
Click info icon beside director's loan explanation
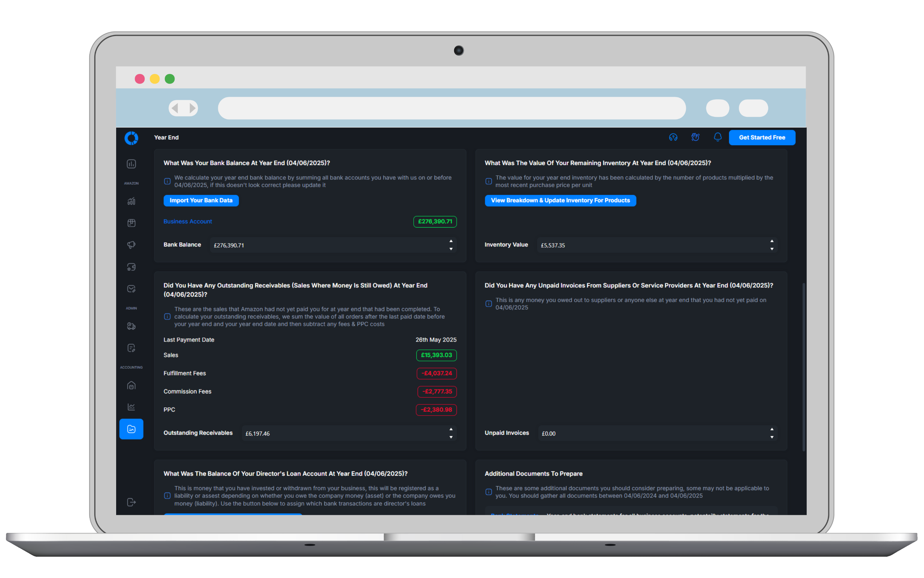(167, 496)
